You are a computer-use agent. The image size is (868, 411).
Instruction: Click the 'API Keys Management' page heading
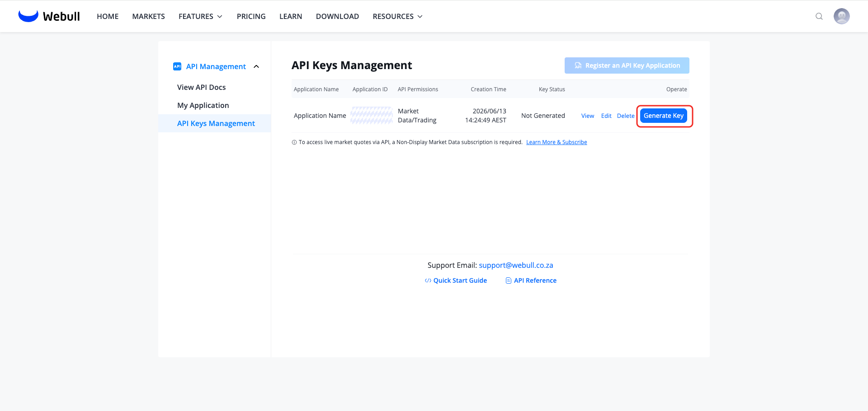352,65
